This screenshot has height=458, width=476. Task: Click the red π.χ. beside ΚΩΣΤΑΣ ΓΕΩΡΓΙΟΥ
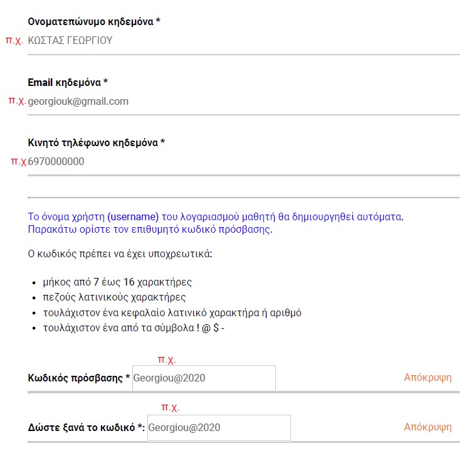[x=14, y=40]
